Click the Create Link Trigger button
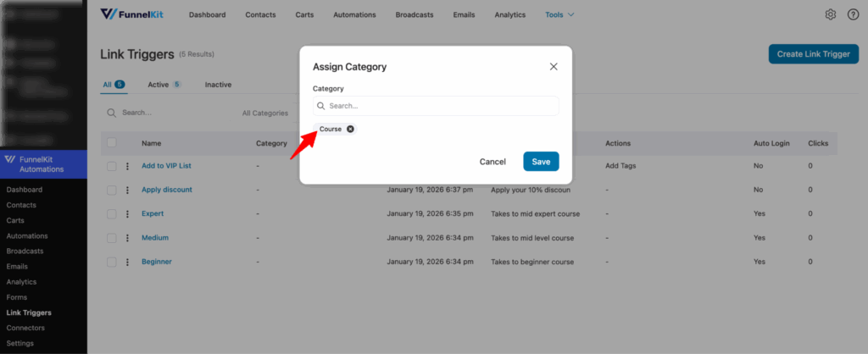 click(813, 54)
